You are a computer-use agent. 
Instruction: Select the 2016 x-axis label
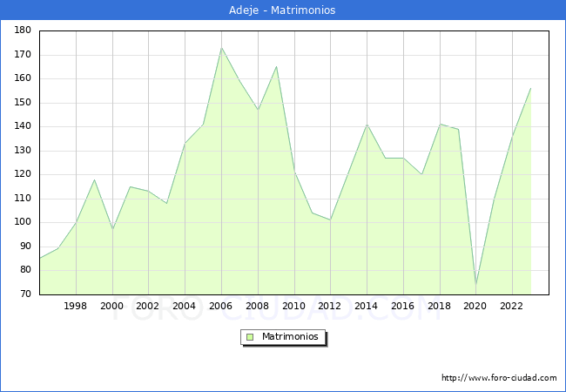402,306
